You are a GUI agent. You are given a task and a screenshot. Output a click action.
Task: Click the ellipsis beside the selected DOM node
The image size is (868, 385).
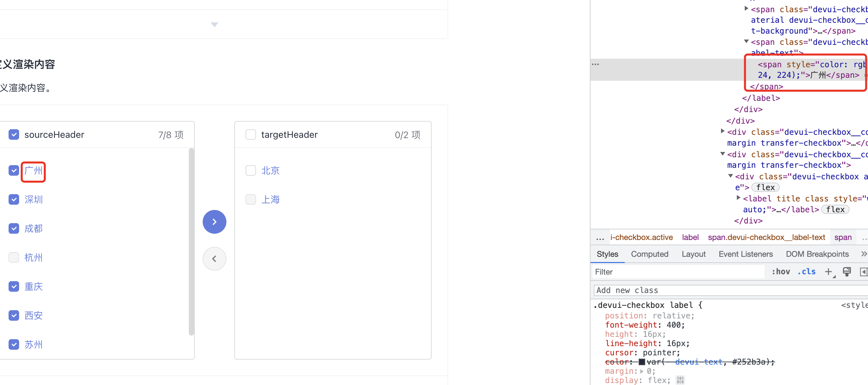595,64
